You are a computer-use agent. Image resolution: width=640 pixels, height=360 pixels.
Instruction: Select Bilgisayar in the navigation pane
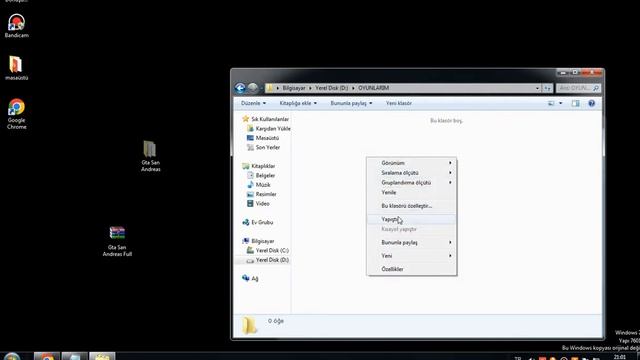[x=258, y=241]
